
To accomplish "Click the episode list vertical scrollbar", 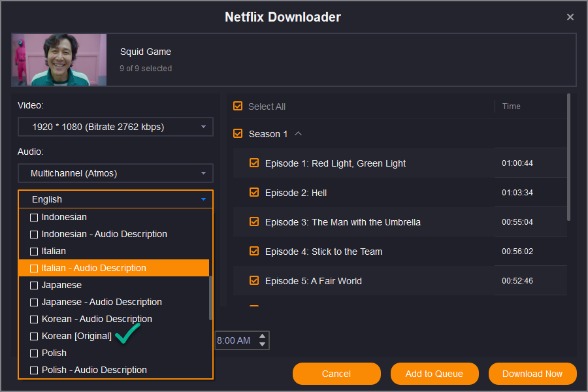I will click(x=568, y=157).
